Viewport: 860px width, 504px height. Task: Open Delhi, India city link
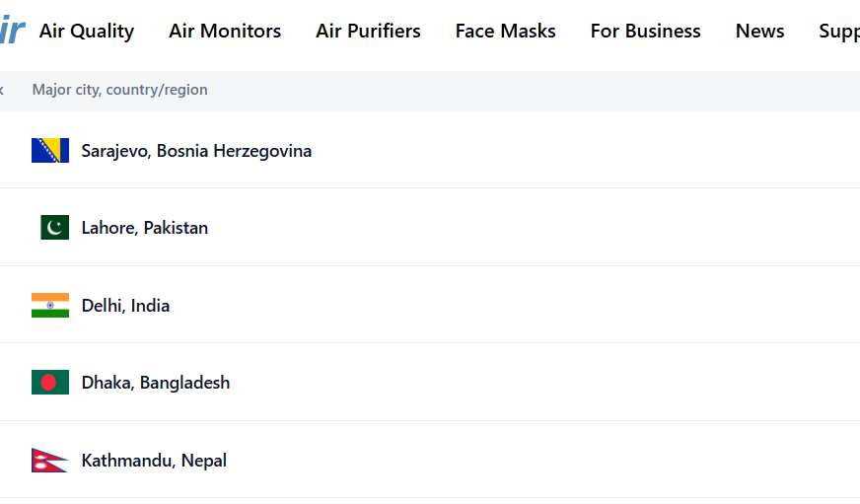[125, 306]
